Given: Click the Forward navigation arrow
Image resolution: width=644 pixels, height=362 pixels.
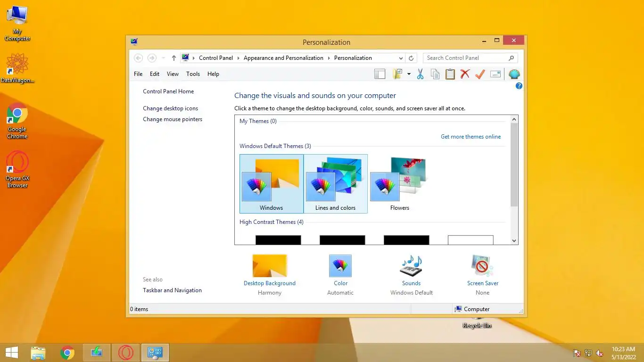Looking at the screenshot, I should (x=152, y=58).
